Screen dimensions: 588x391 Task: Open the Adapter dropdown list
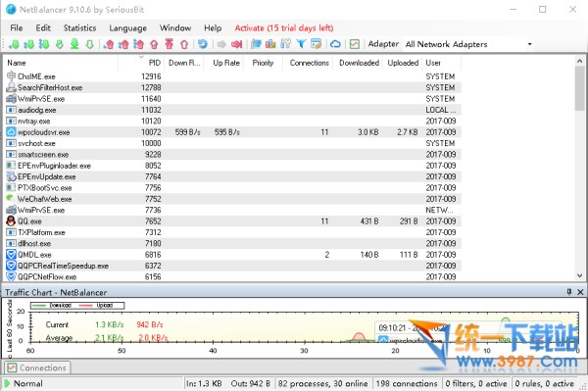pos(529,44)
